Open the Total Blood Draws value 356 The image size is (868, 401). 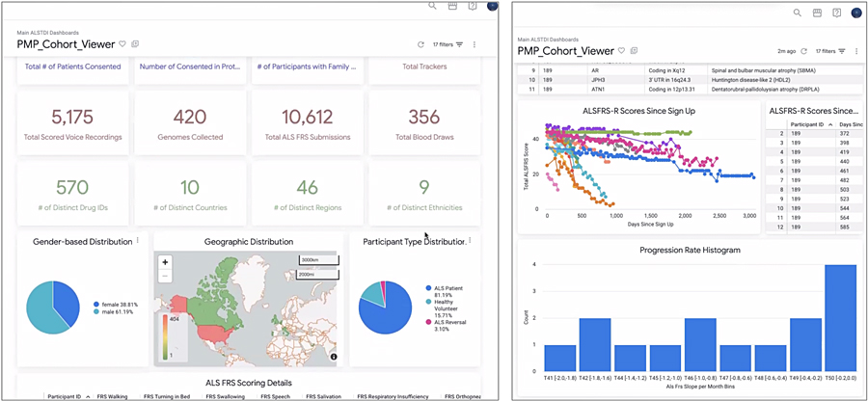pos(424,118)
